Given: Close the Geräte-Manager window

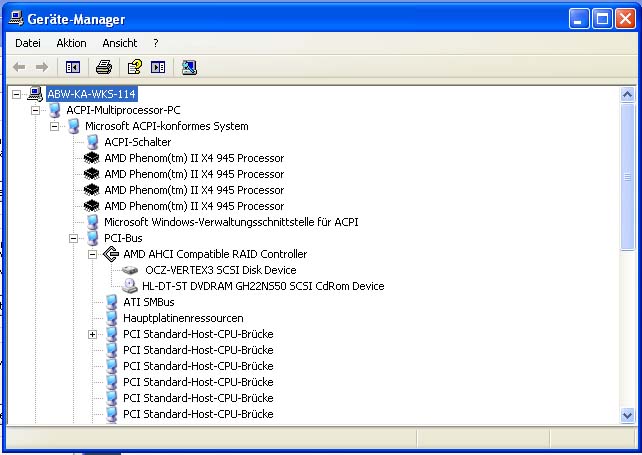Looking at the screenshot, I should 626,18.
